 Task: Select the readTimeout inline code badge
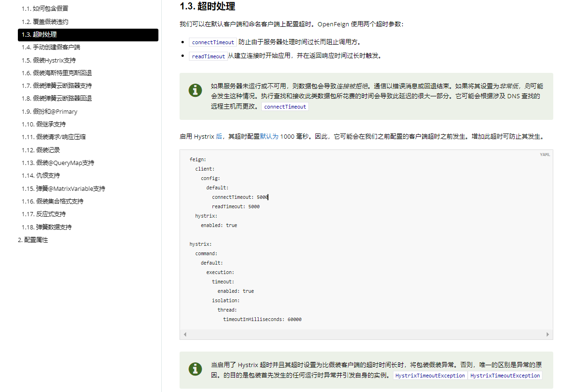[x=209, y=56]
